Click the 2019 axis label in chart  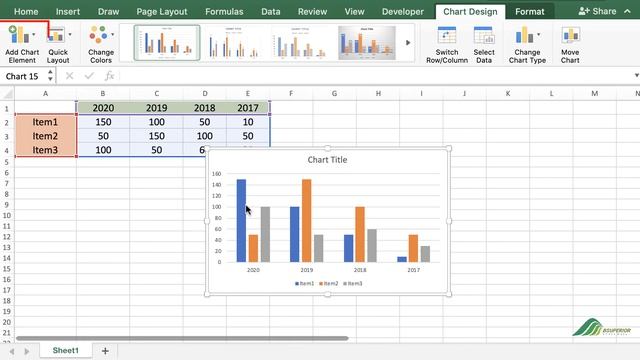click(307, 270)
